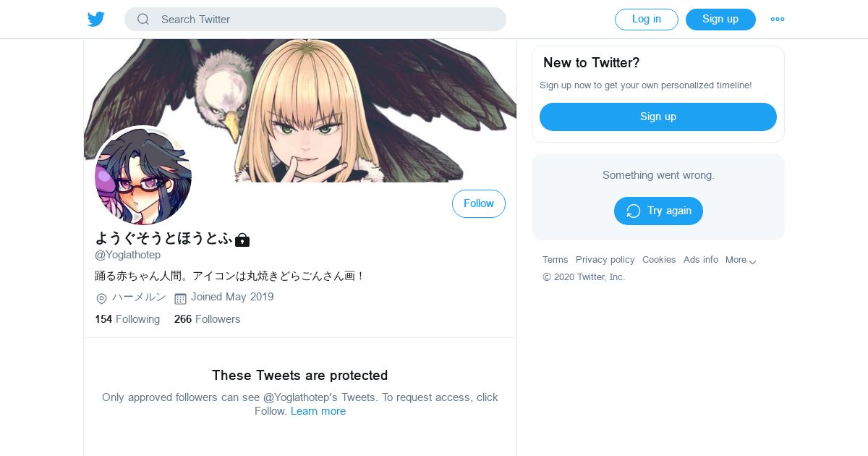Open the Privacy policy link
This screenshot has height=456, width=868.
tap(605, 260)
